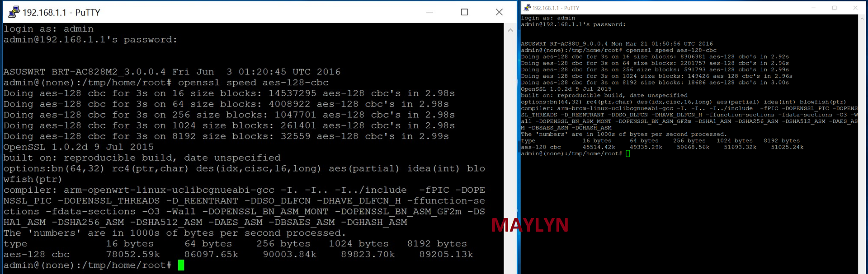Minimize the right PuTTY window

pos(813,8)
